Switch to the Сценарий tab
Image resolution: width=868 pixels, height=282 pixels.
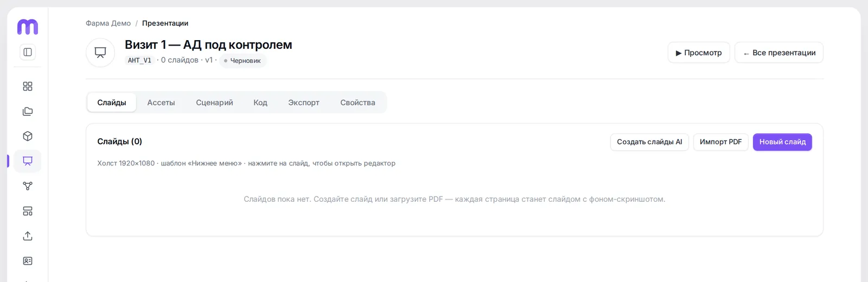[214, 102]
